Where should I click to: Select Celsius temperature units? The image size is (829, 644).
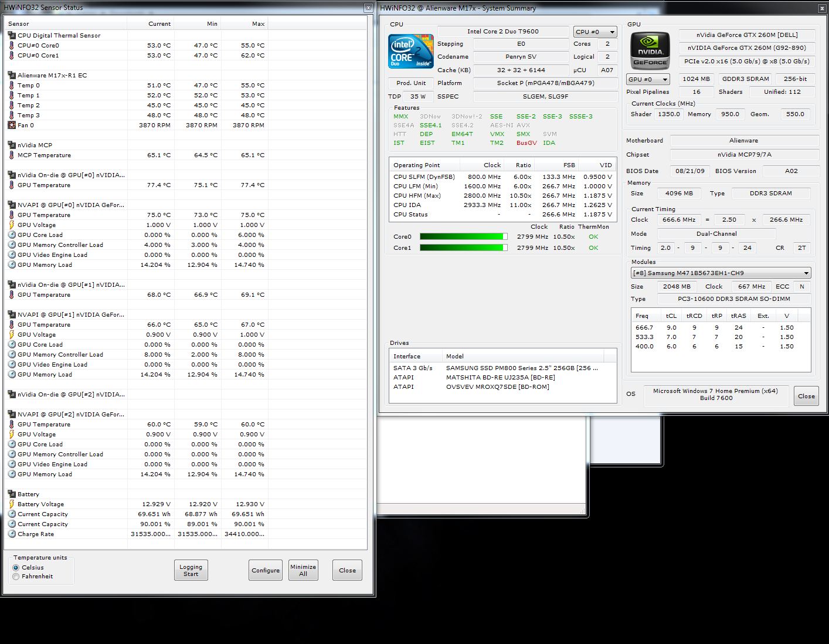16,568
